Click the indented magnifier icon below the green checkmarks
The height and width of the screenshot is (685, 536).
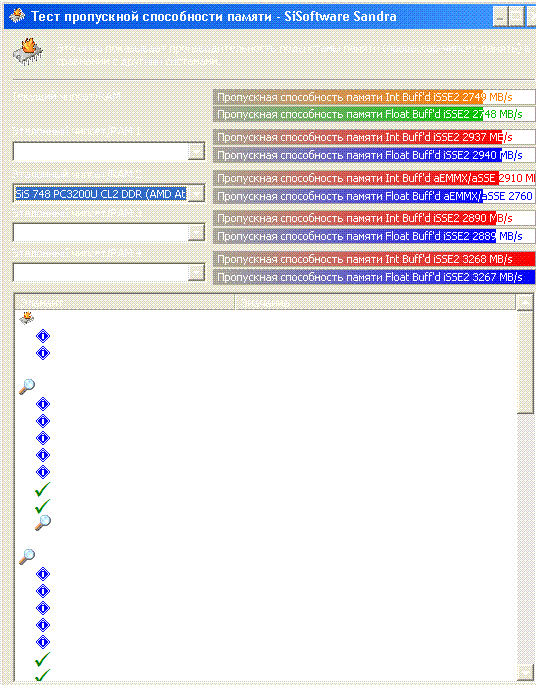[x=43, y=522]
